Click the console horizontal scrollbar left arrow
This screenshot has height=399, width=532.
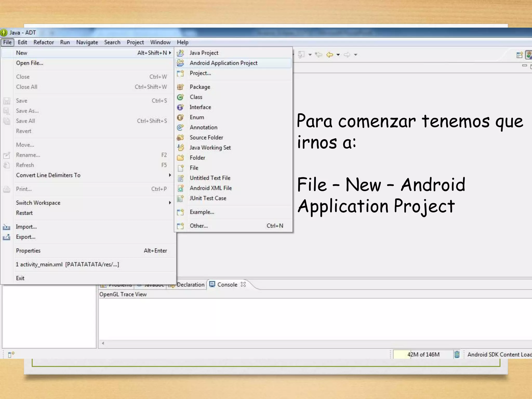point(103,343)
